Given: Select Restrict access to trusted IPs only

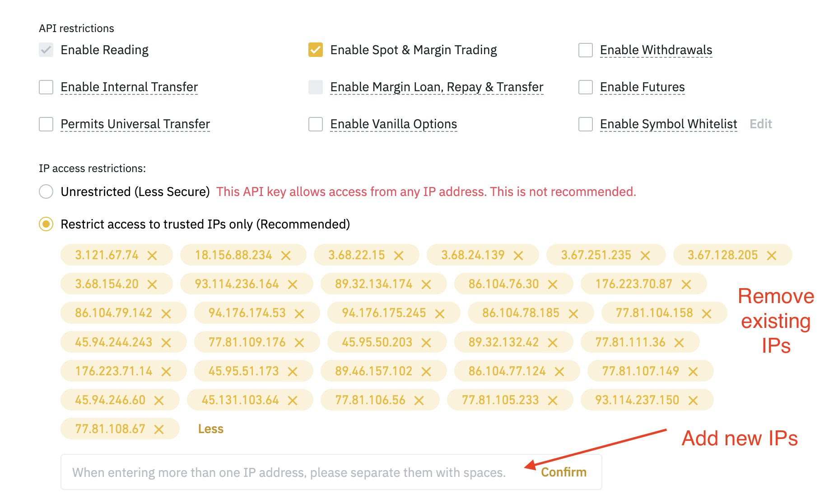Looking at the screenshot, I should tap(46, 224).
